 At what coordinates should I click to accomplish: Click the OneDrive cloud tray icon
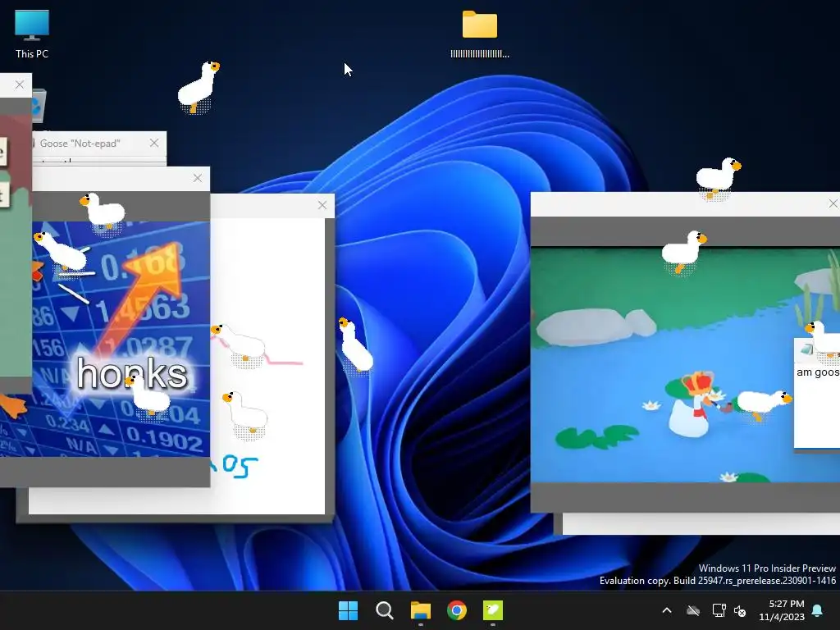pyautogui.click(x=693, y=610)
